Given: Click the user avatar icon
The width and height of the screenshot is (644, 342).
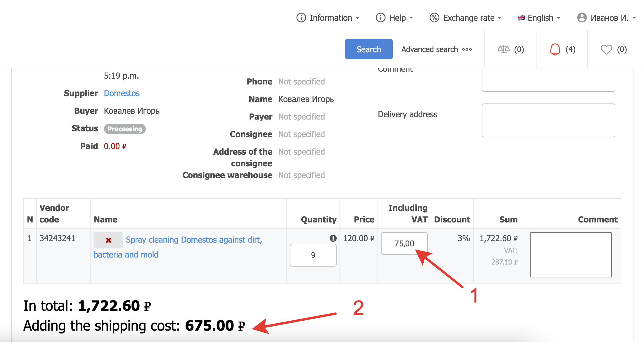Looking at the screenshot, I should pos(582,18).
